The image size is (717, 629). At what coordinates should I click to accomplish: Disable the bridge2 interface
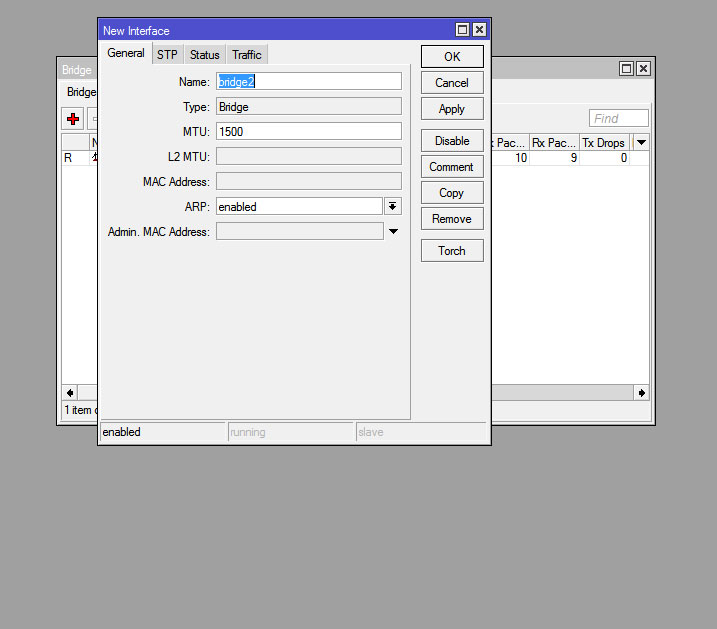point(452,141)
